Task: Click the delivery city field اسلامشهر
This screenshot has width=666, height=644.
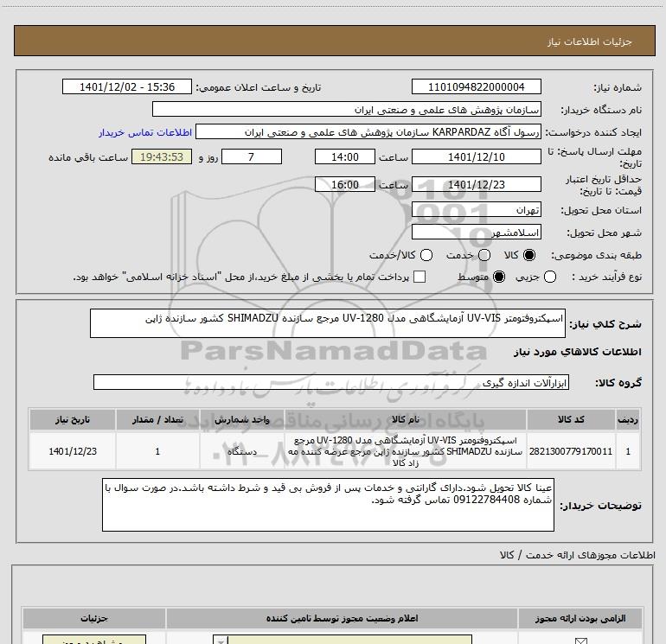Action: pos(476,232)
